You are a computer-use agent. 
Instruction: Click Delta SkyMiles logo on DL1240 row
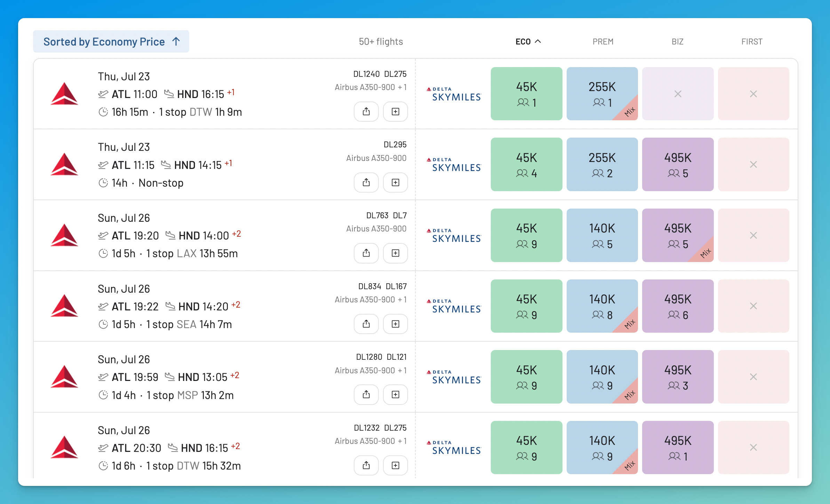454,94
